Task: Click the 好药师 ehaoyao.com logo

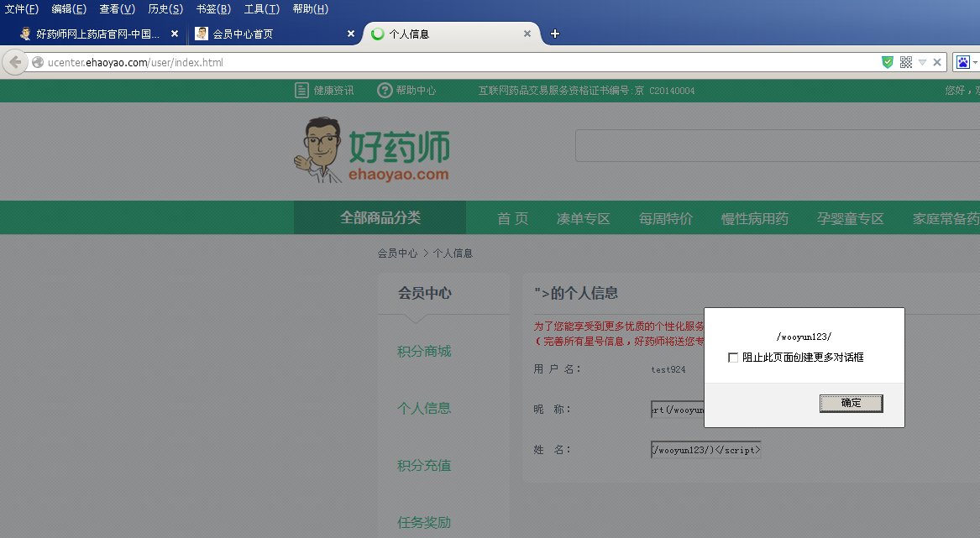Action: [x=372, y=150]
